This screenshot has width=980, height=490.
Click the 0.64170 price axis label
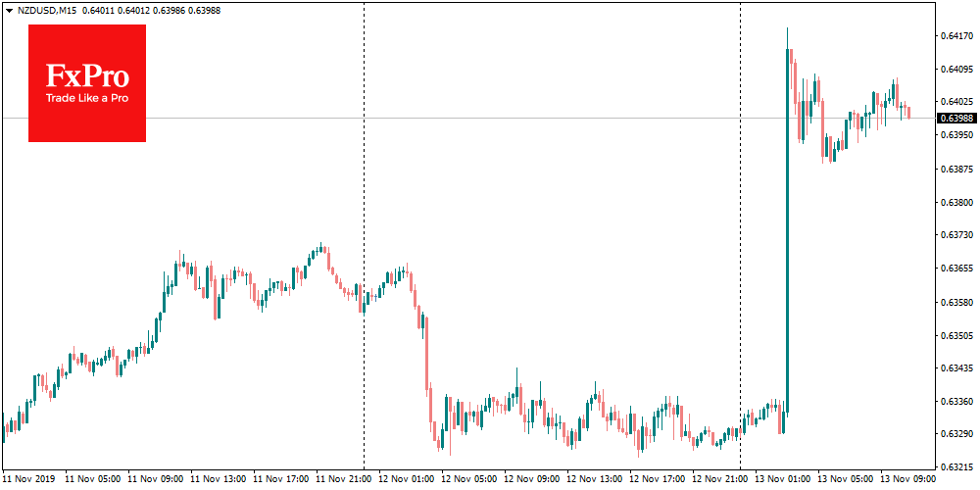pyautogui.click(x=956, y=36)
